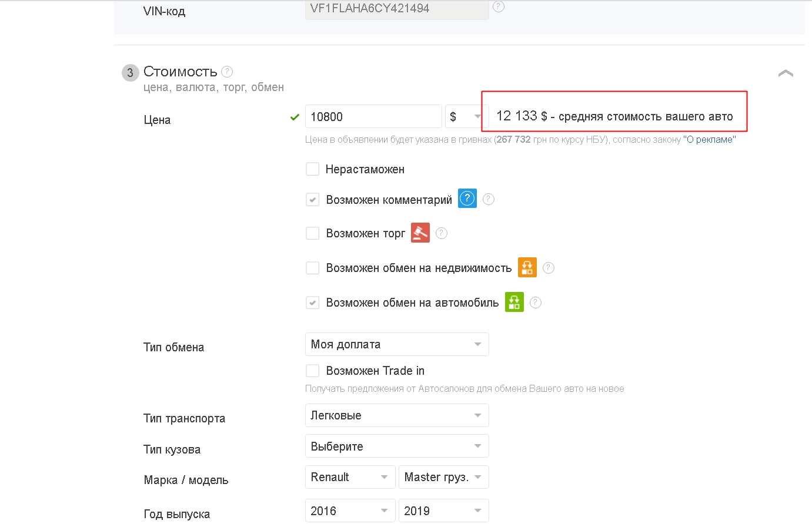
Task: Toggle Возможен обмен на автомобиль checkbox
Action: pos(313,303)
